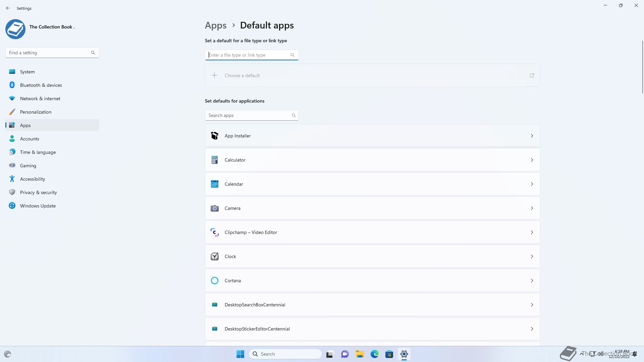Screen dimensions: 644x362
Task: Open the Bluetooth & devices section
Action: pos(41,85)
